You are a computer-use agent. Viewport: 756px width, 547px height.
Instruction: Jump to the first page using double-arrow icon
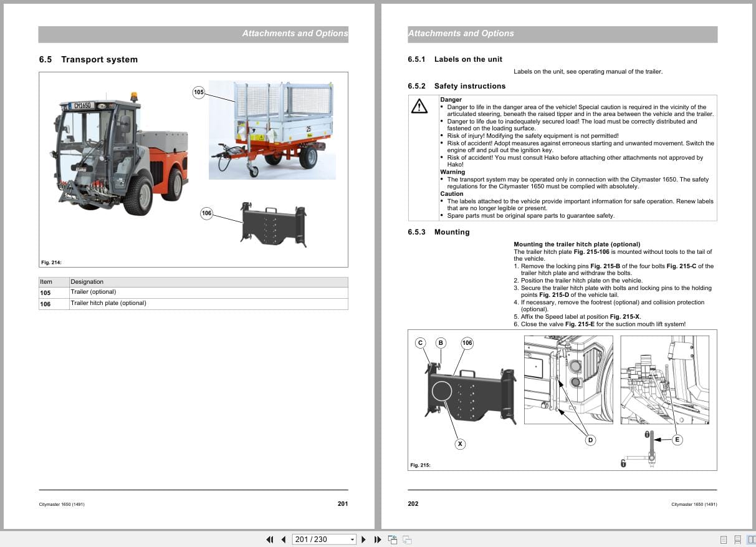coord(270,539)
